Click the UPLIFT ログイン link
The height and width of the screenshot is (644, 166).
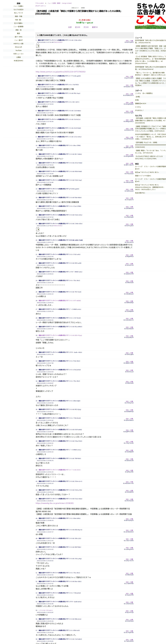(x=41, y=6)
